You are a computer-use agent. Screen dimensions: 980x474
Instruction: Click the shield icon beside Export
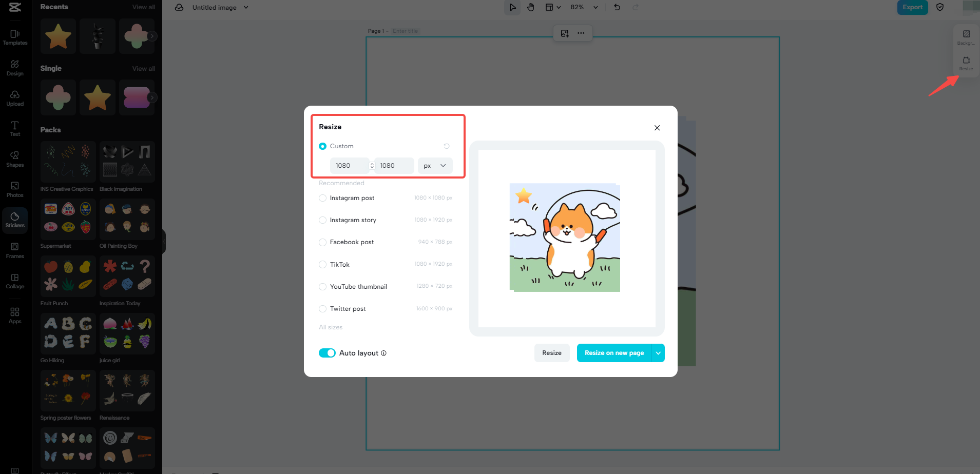(x=940, y=7)
